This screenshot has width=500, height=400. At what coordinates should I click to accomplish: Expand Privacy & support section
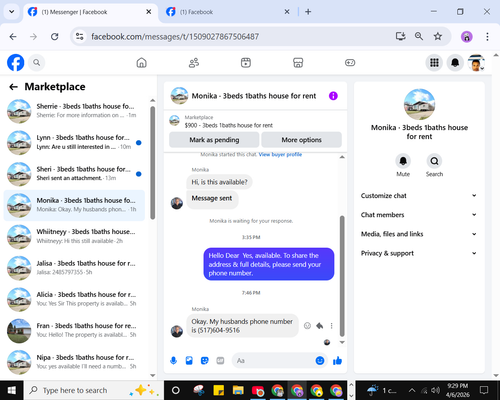(x=419, y=253)
